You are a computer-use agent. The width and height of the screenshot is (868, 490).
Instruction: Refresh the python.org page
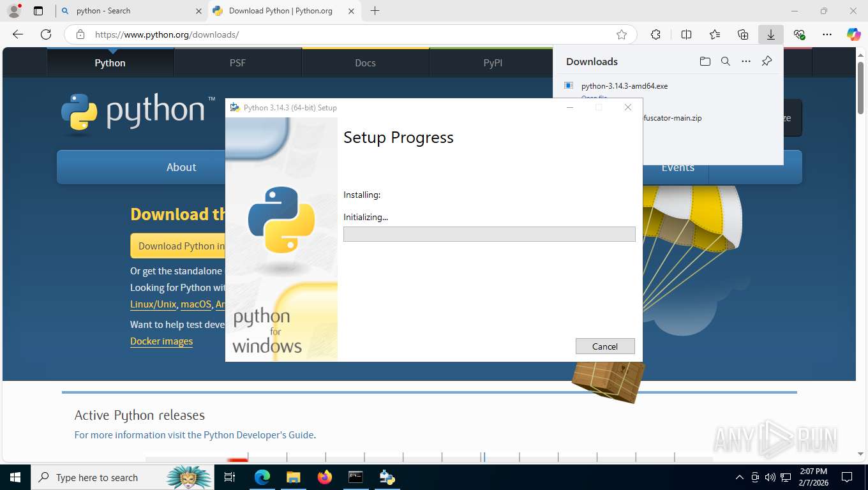coord(46,34)
